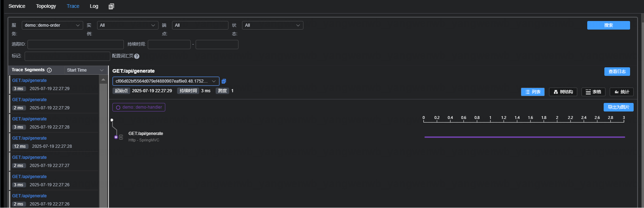Open the demo::demo-order service dropdown

click(52, 25)
